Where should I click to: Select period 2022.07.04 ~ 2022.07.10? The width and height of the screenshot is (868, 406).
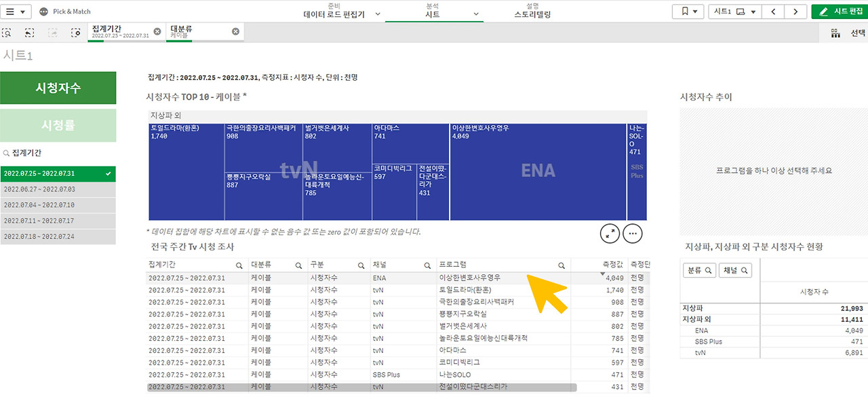click(x=58, y=205)
